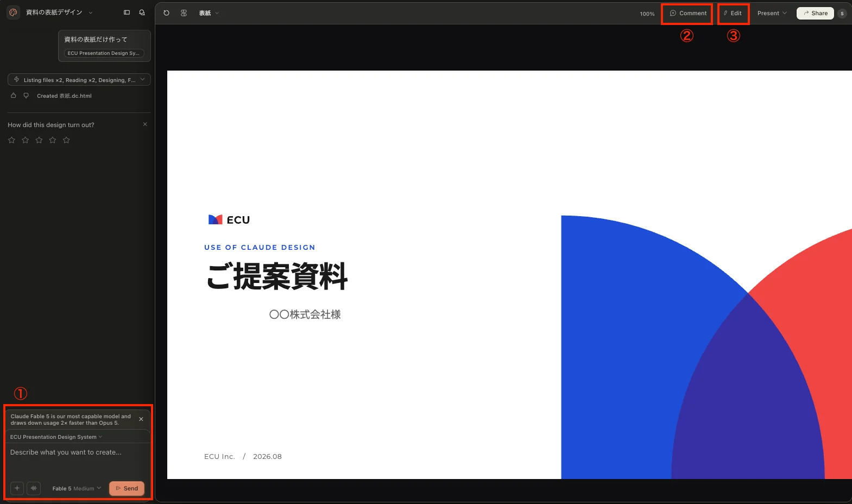Rate the design five stars
The width and height of the screenshot is (852, 504).
[x=66, y=140]
